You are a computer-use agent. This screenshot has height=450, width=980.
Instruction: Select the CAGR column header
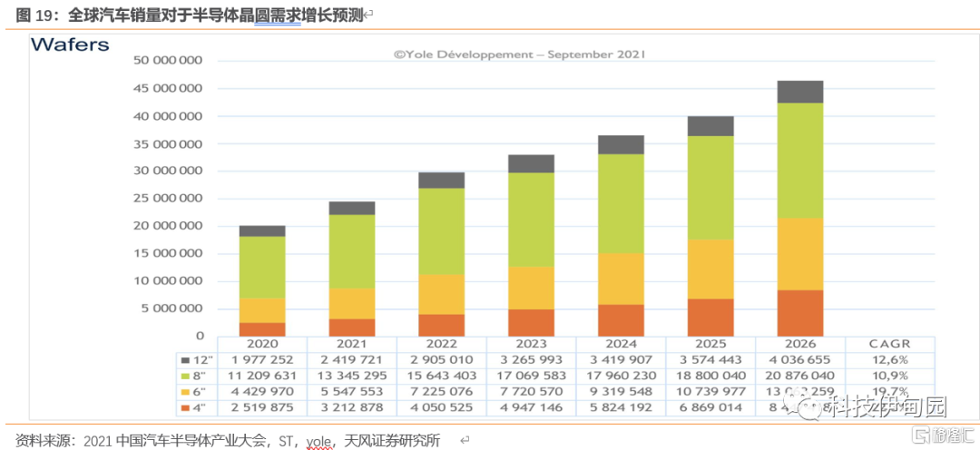click(889, 345)
